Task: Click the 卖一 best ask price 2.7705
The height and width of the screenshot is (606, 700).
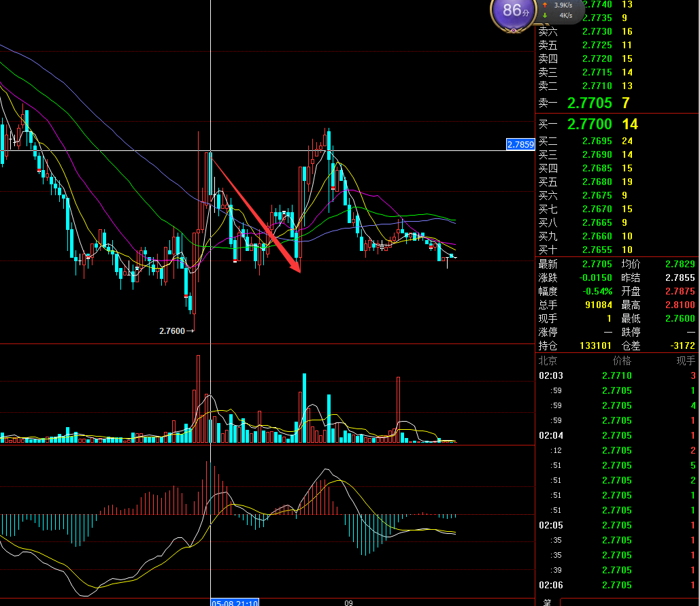Action: [x=589, y=103]
